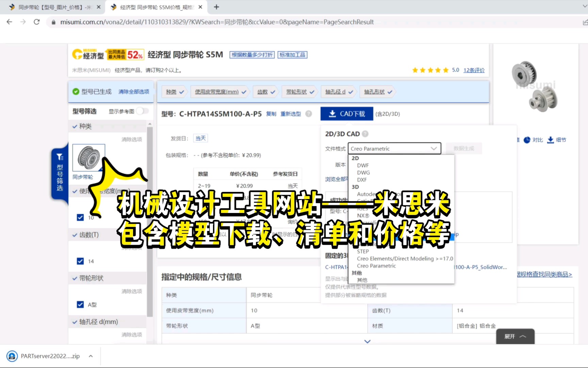
Task: Click the 对比 compare pie icon
Action: click(x=527, y=140)
